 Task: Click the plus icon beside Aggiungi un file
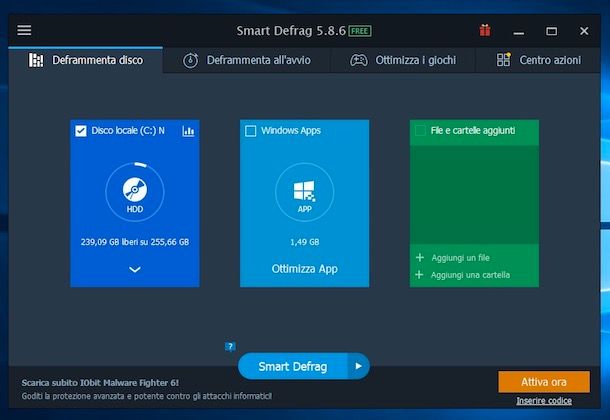click(x=420, y=257)
